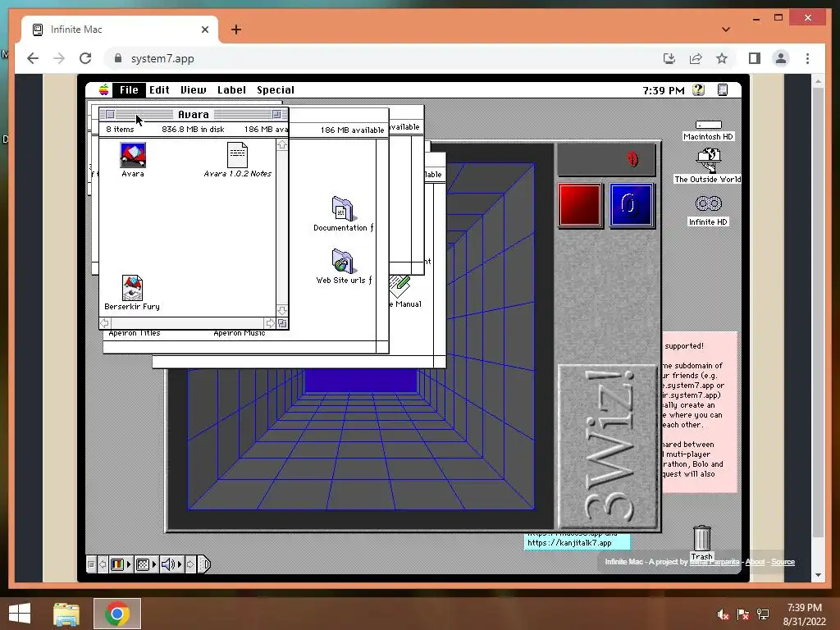Expand the sound volume module arrow in Control Strip

[180, 564]
